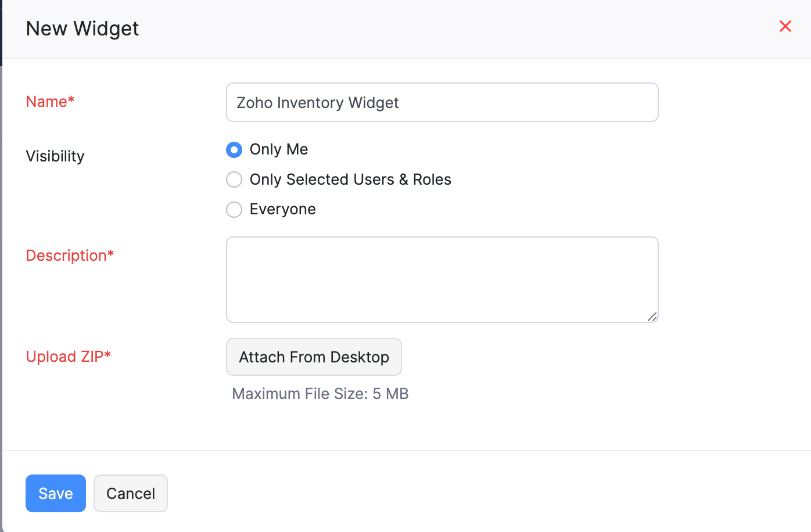Save the new widget
The width and height of the screenshot is (811, 532).
click(56, 493)
